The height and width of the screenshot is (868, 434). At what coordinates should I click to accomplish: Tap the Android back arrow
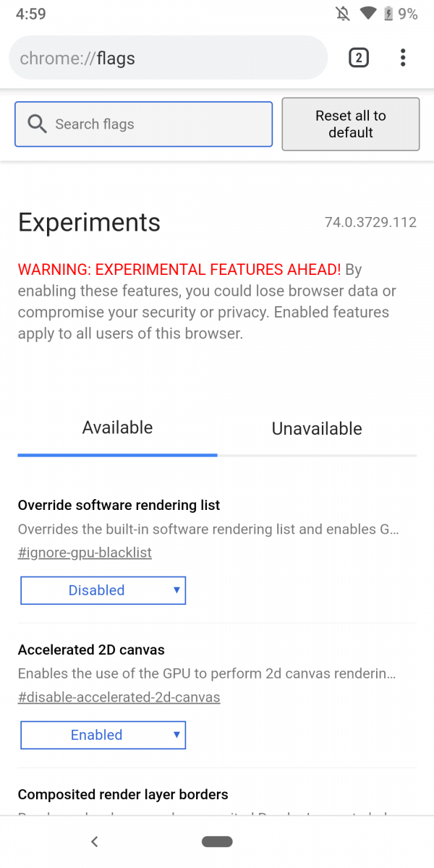pyautogui.click(x=94, y=841)
